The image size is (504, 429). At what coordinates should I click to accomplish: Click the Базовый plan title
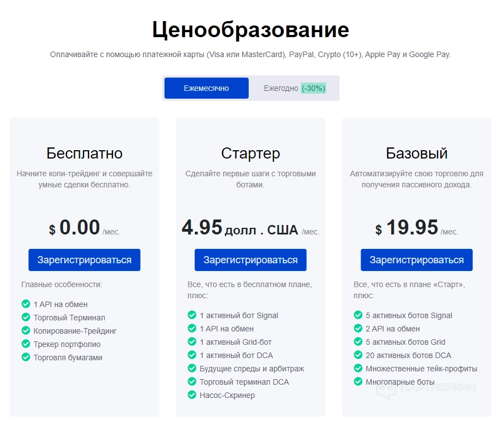pos(416,153)
